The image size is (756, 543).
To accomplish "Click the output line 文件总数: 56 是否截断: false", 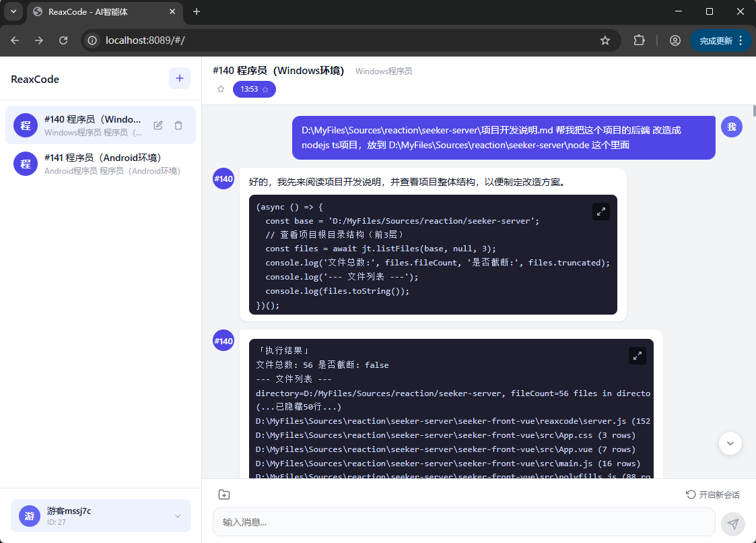I will (322, 365).
